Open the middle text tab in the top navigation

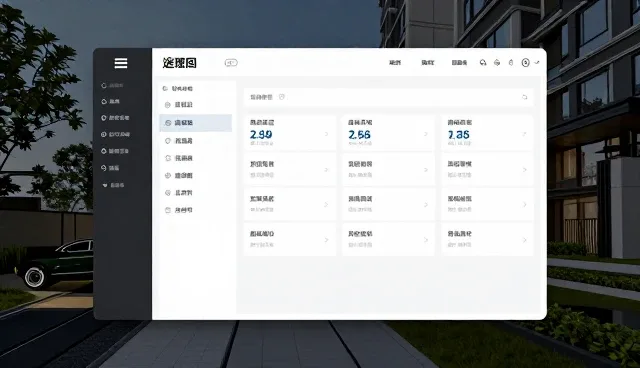tap(428, 63)
